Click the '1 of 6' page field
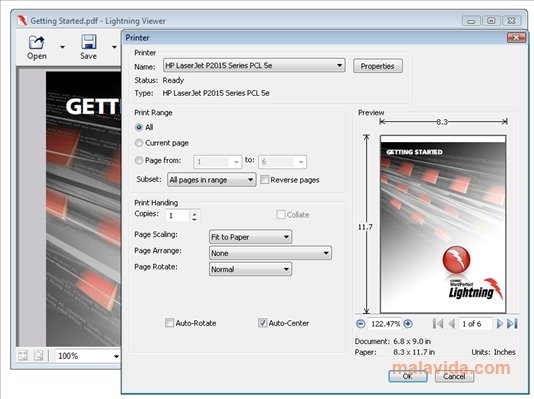534x399 pixels. [475, 324]
